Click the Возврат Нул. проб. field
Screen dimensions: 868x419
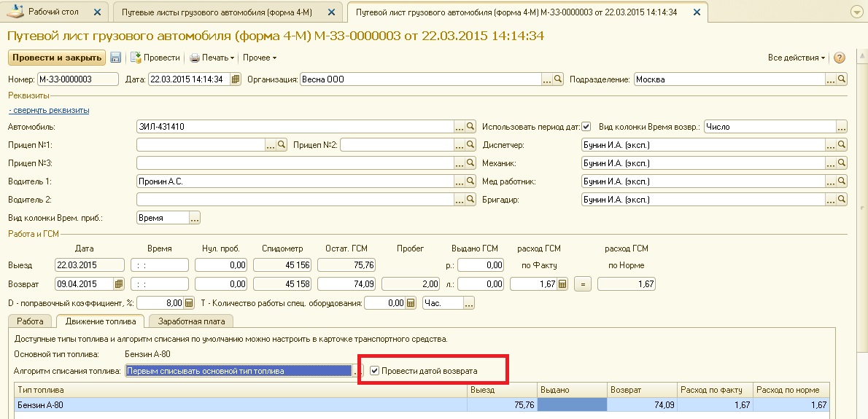[222, 284]
